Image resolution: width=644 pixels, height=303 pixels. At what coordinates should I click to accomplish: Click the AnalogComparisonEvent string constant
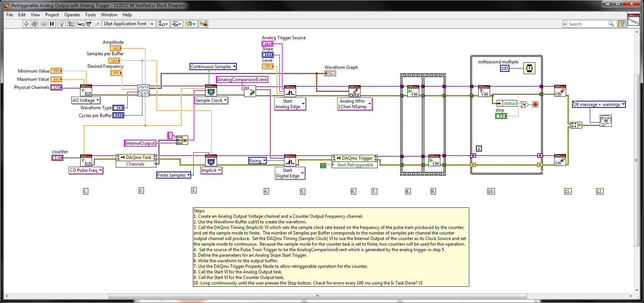(x=242, y=80)
